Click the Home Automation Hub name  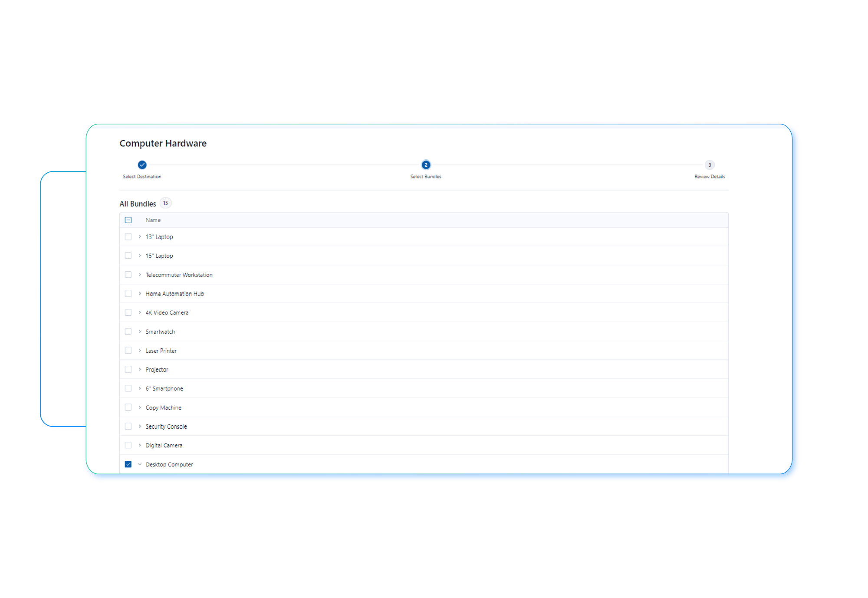click(x=175, y=294)
